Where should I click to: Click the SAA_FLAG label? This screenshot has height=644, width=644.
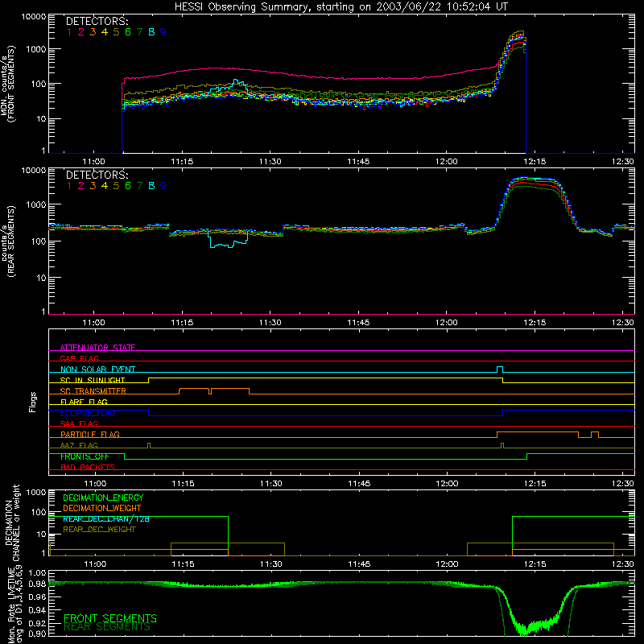pyautogui.click(x=79, y=423)
